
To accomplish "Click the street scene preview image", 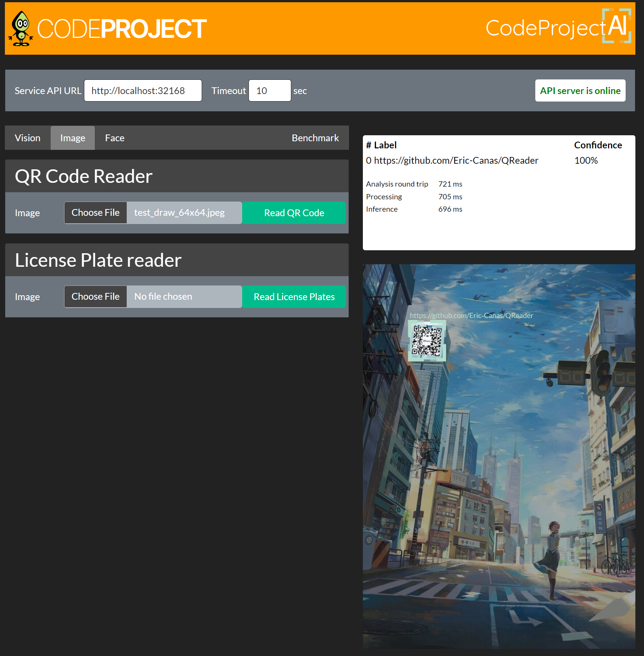I will tap(499, 487).
